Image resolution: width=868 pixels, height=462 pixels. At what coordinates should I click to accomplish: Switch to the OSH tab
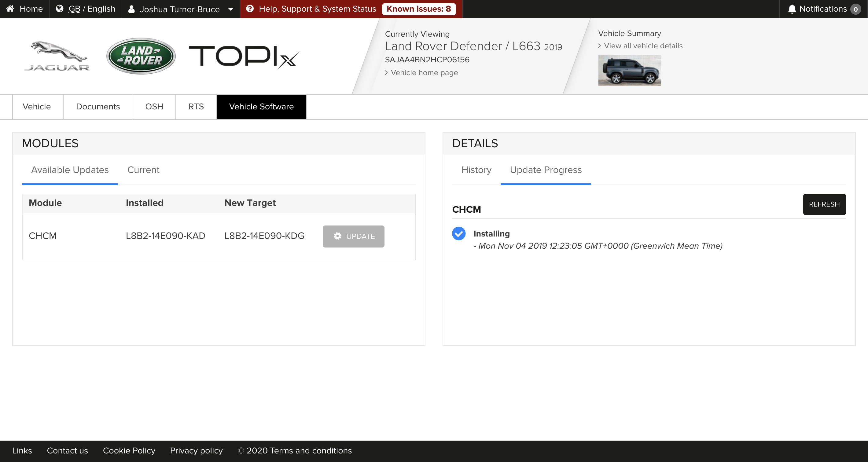point(154,106)
